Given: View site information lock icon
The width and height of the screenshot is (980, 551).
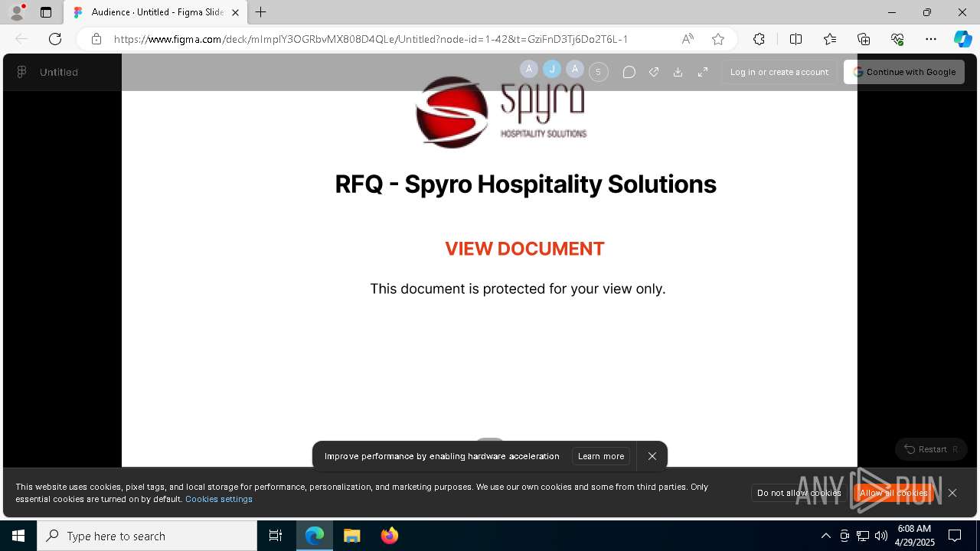Looking at the screenshot, I should [96, 39].
